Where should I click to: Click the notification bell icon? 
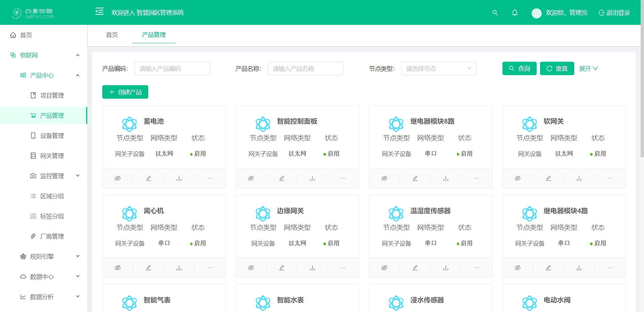click(x=515, y=13)
